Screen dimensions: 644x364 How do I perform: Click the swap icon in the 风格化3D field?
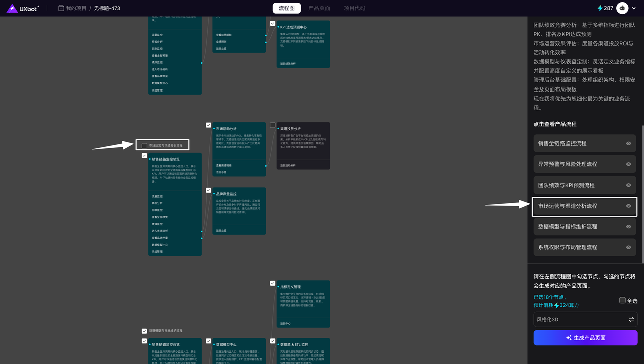tap(631, 320)
